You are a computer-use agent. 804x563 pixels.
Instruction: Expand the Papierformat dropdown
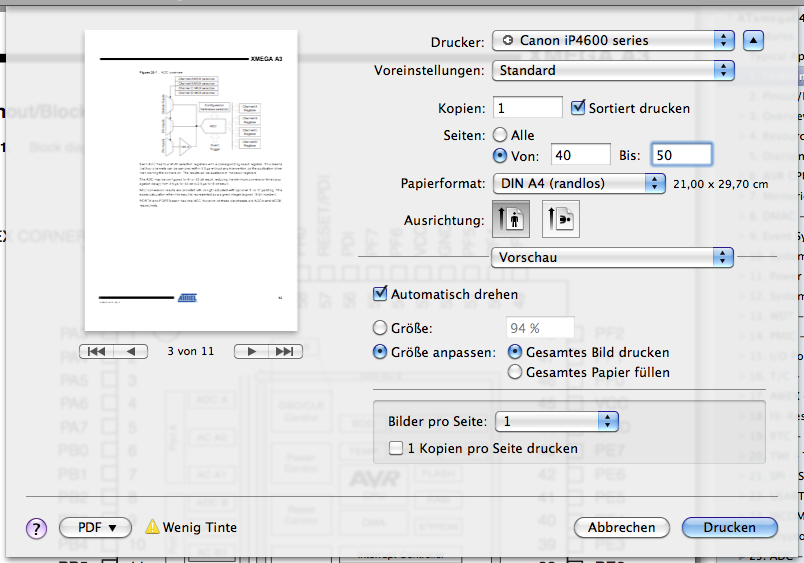579,183
